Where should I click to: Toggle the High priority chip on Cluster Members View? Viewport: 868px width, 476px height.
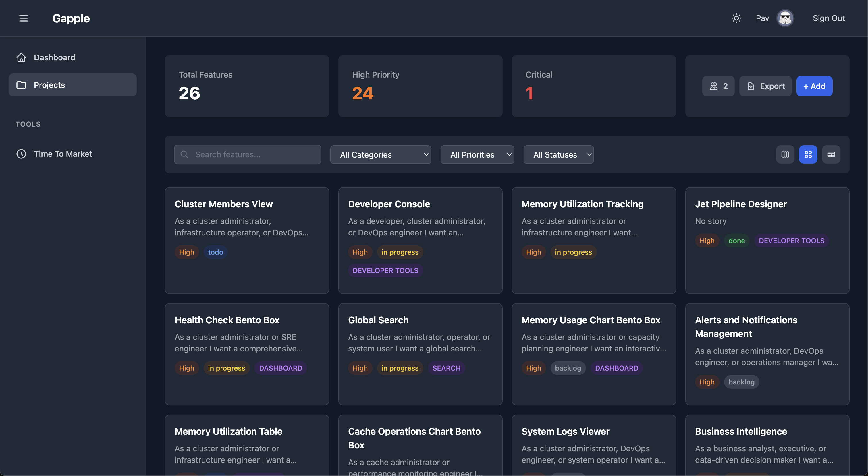click(x=186, y=252)
